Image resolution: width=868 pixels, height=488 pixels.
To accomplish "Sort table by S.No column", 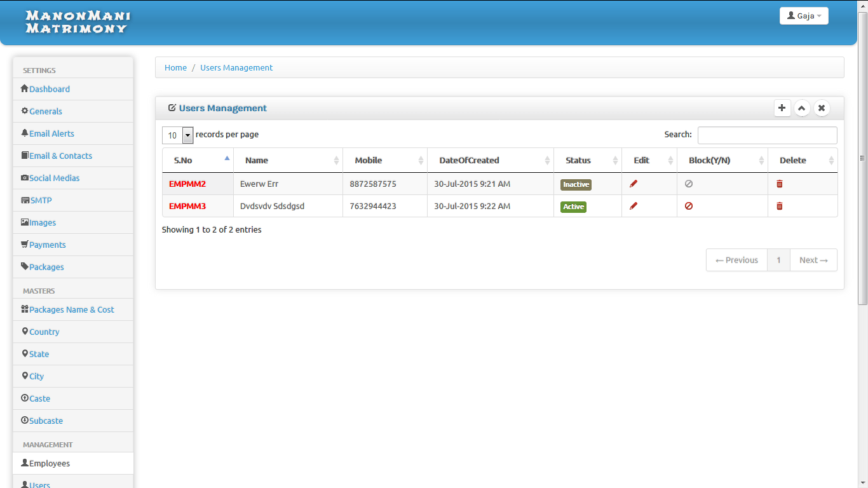I will (x=198, y=160).
